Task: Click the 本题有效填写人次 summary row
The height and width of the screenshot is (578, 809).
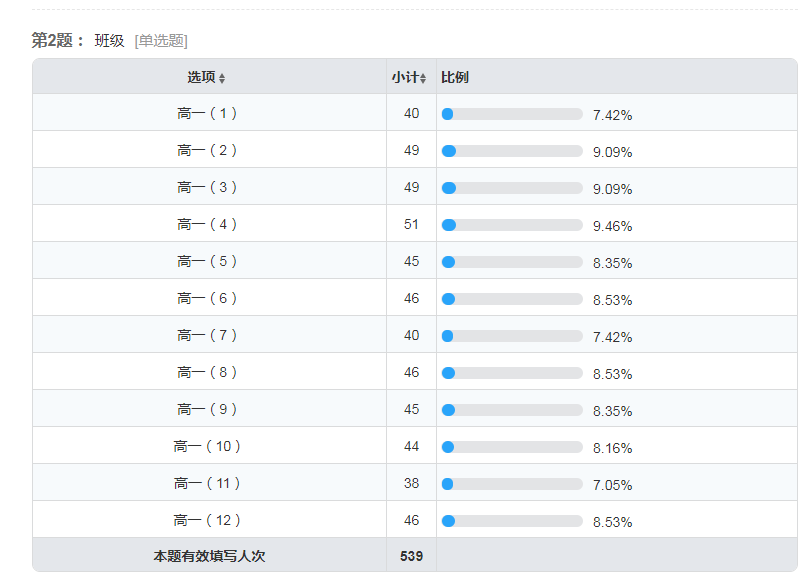Action: point(415,555)
